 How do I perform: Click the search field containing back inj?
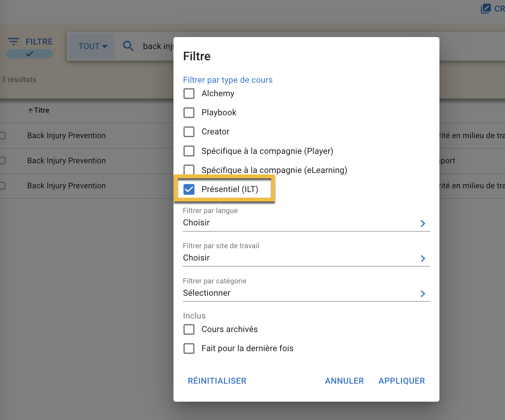158,46
